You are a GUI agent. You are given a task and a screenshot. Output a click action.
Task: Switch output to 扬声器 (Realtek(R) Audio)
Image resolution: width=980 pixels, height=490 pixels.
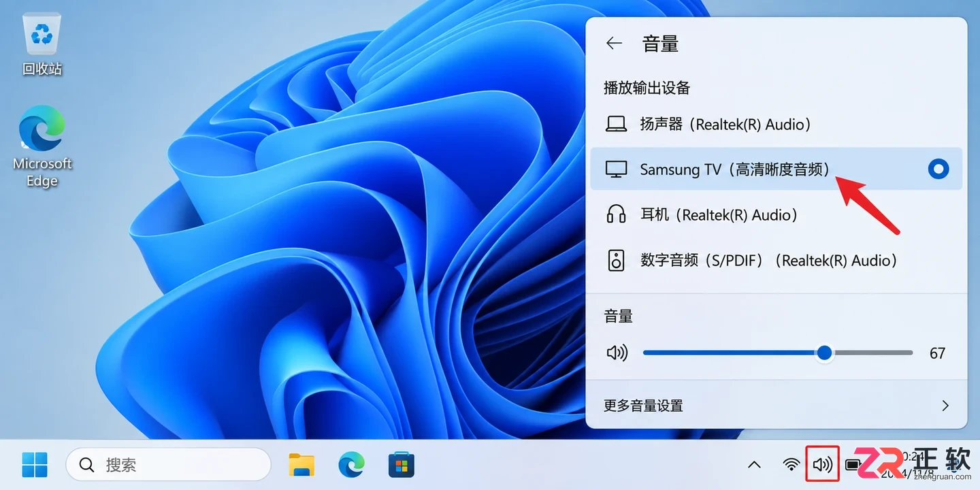click(777, 125)
